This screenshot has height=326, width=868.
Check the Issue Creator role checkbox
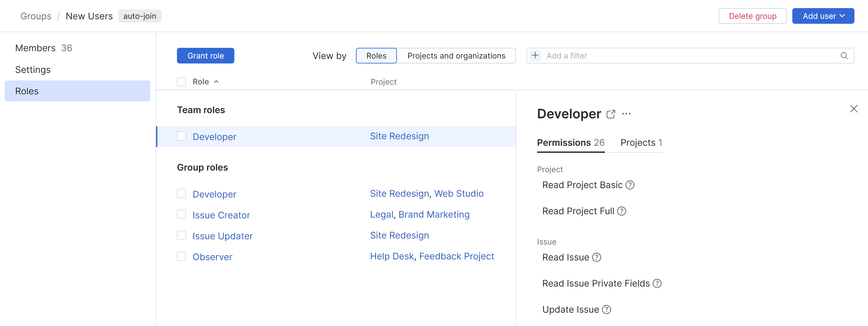pos(182,215)
